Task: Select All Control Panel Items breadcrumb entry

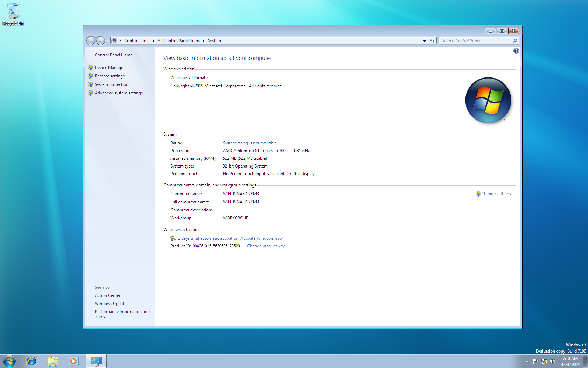Action: 178,40
